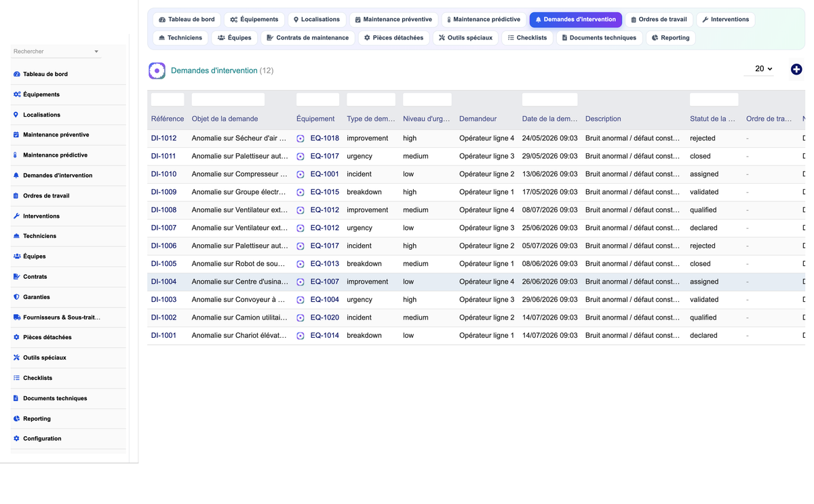
Task: Click 'Opérateur ligne 3' in DI-1003 row
Action: tap(486, 300)
